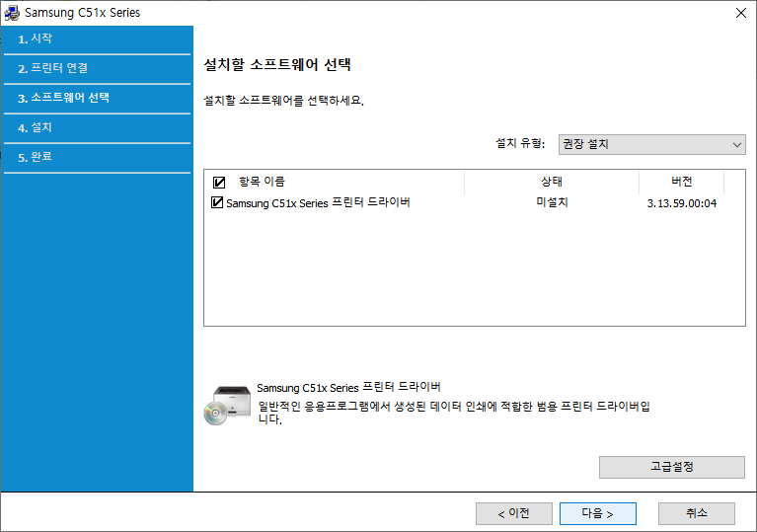Click the printer with CD driver icon

pyautogui.click(x=227, y=405)
